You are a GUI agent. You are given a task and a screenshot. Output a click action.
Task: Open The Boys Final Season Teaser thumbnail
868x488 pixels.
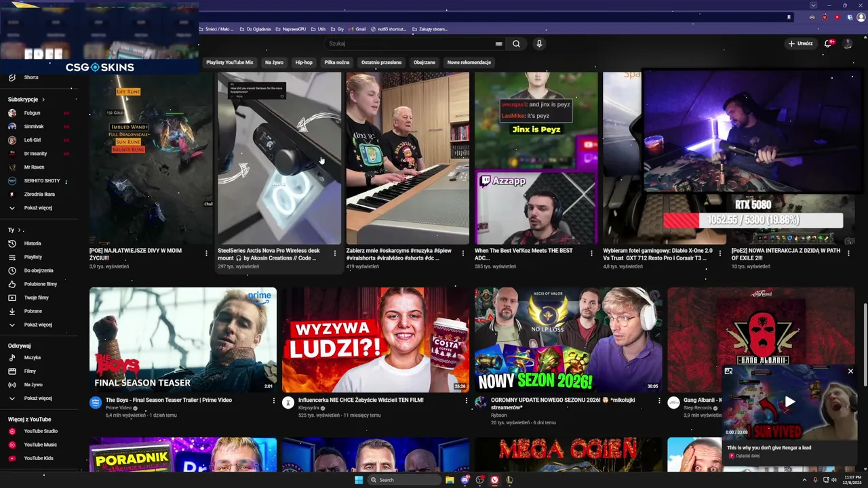point(183,340)
